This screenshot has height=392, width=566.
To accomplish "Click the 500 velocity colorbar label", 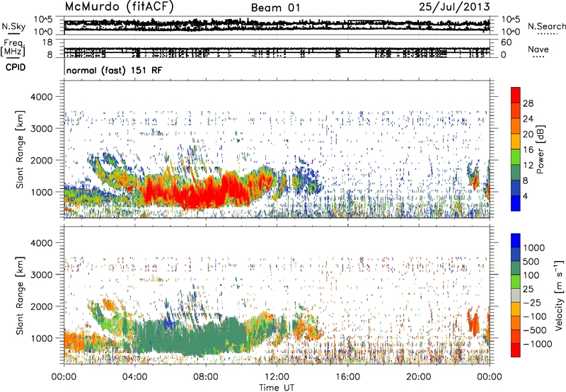I will (531, 262).
